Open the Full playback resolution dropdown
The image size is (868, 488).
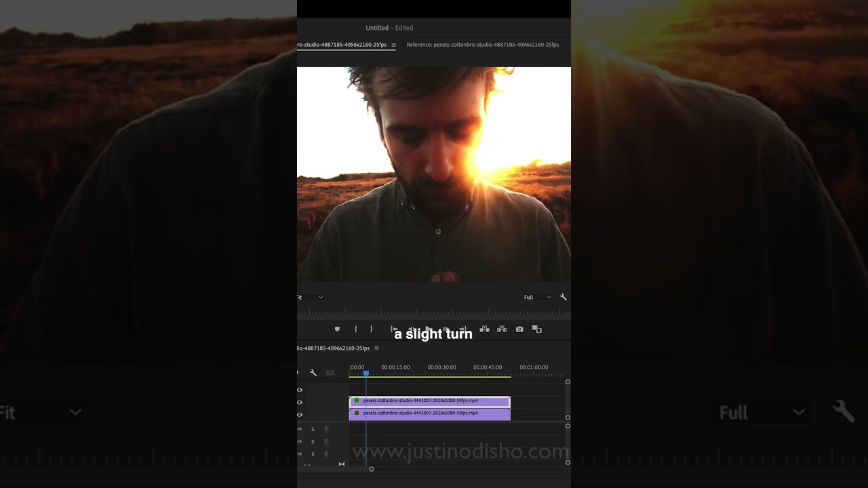[537, 297]
